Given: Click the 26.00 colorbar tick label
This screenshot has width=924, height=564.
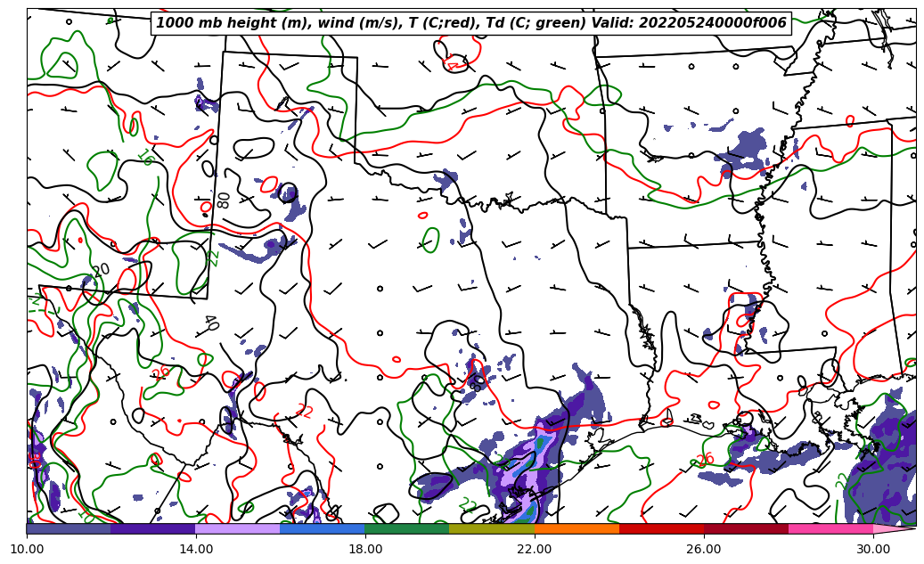Looking at the screenshot, I should click(704, 549).
